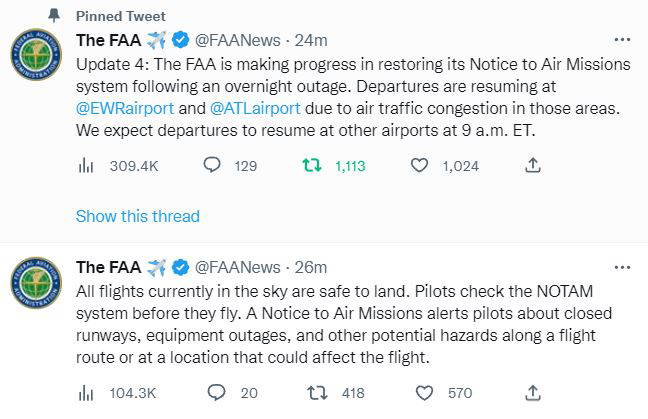
Task: Open the 26m timestamp of second tweet
Action: [313, 268]
